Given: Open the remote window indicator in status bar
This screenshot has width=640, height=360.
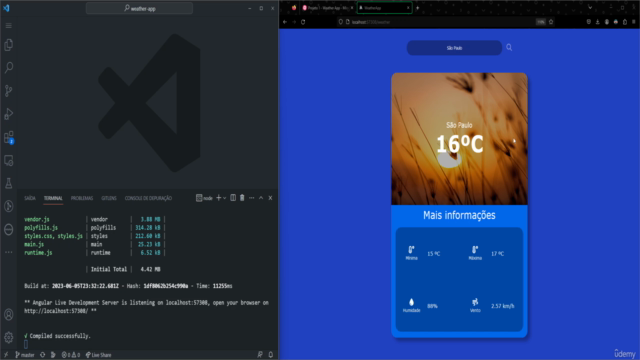Looking at the screenshot, I should [x=6, y=355].
